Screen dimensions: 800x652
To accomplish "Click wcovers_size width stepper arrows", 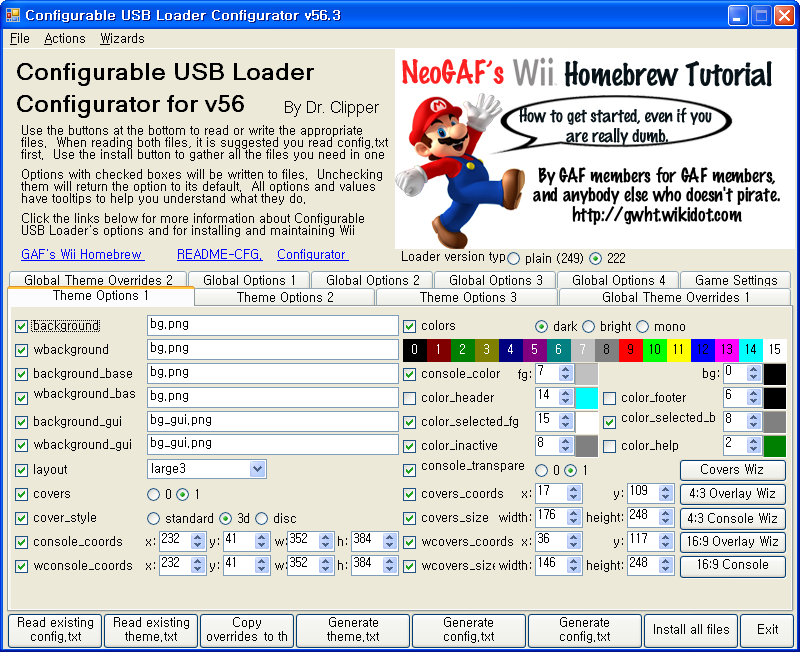I will tap(573, 565).
